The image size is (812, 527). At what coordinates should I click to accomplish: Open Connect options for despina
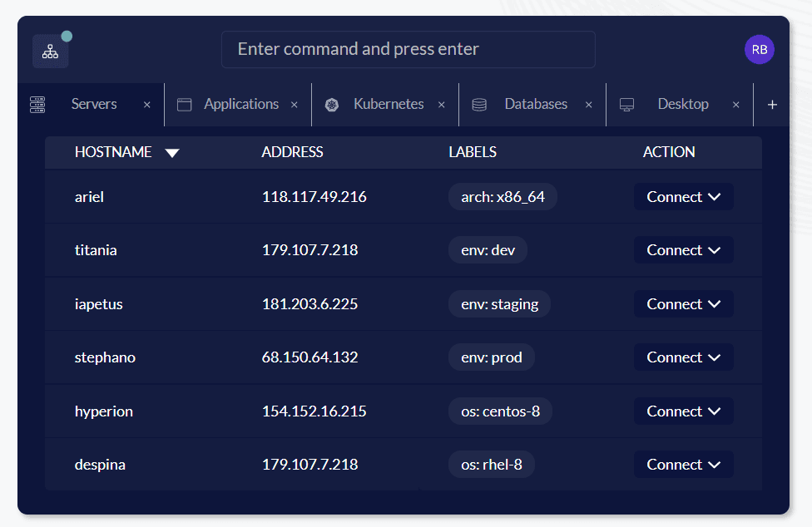pos(683,465)
